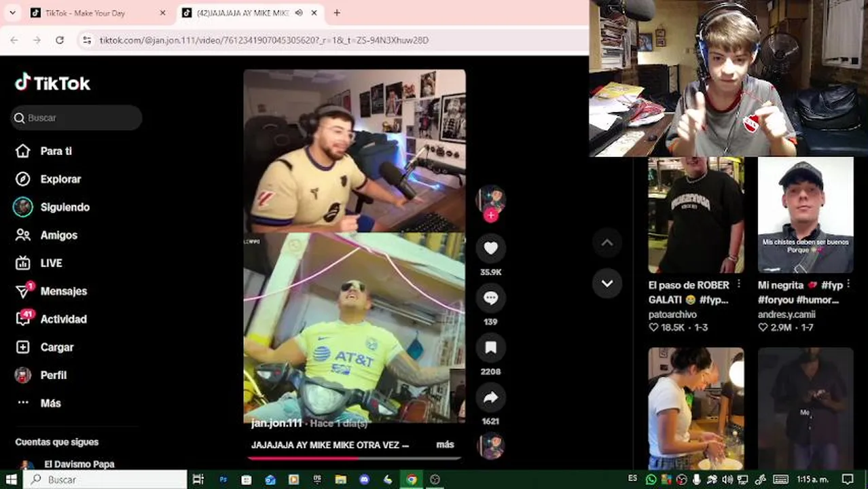Go back in the browser
The image size is (868, 489).
point(14,40)
